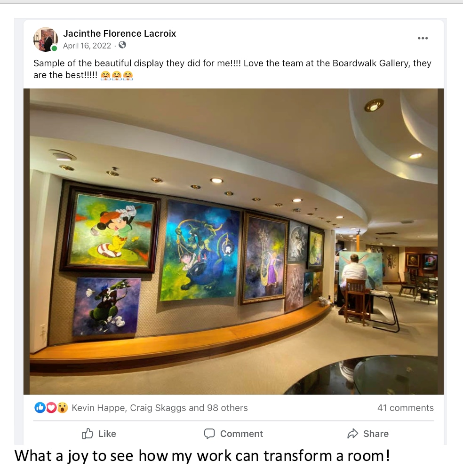The height and width of the screenshot is (476, 463).
Task: View Kevin Happe in reactions list
Action: click(x=99, y=408)
